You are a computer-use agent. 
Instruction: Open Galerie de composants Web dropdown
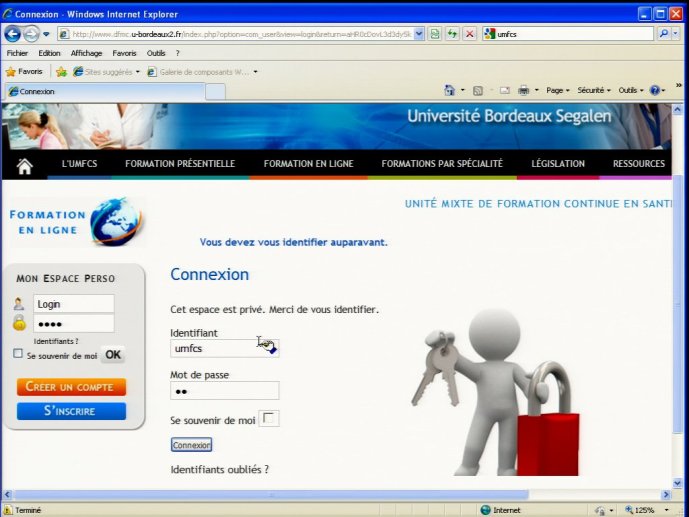[x=203, y=72]
